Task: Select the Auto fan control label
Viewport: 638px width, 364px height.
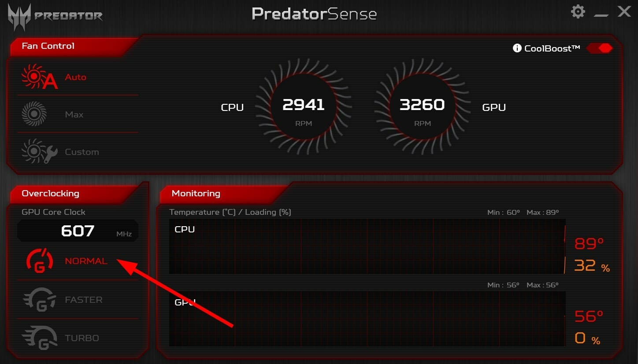Action: point(75,77)
